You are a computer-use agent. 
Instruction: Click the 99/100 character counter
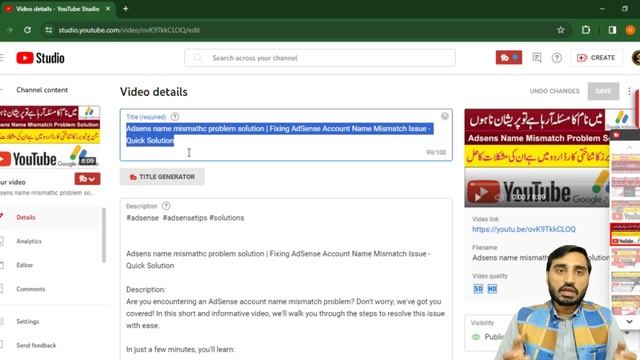[436, 152]
